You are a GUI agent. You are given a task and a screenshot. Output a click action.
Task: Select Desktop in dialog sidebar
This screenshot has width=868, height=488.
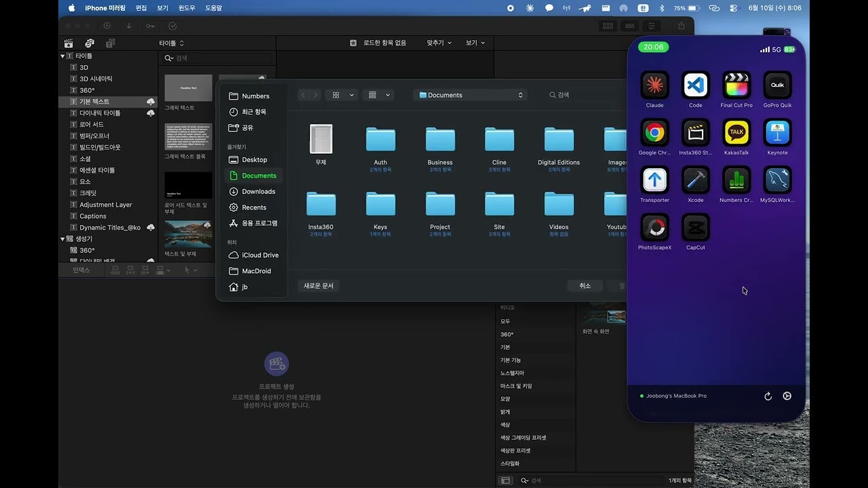click(x=255, y=160)
